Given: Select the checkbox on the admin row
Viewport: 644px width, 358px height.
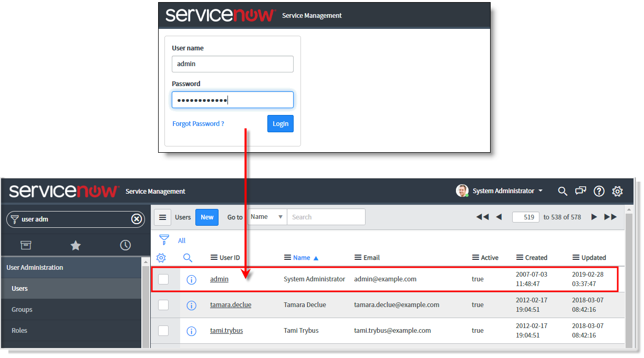Looking at the screenshot, I should click(x=164, y=279).
